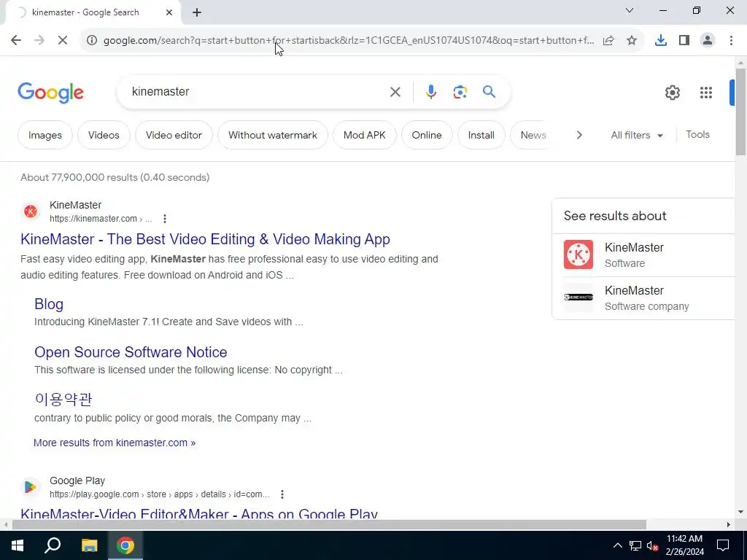
Task: Open a new tab with plus button
Action: (197, 13)
